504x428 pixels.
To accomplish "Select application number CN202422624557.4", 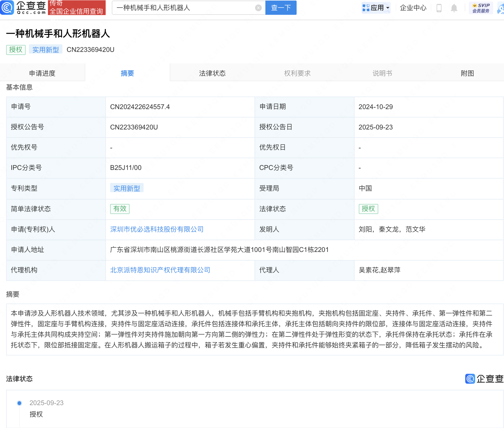I will (x=140, y=107).
